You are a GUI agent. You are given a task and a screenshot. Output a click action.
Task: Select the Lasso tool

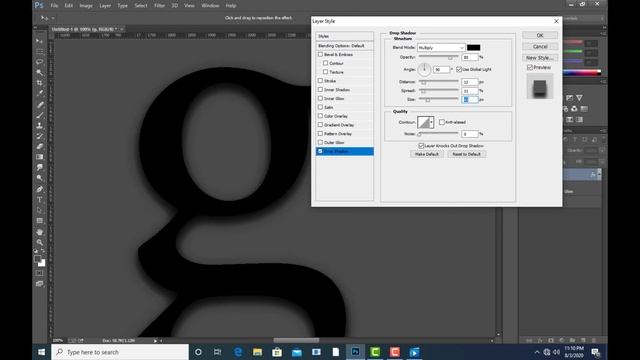pyautogui.click(x=40, y=62)
